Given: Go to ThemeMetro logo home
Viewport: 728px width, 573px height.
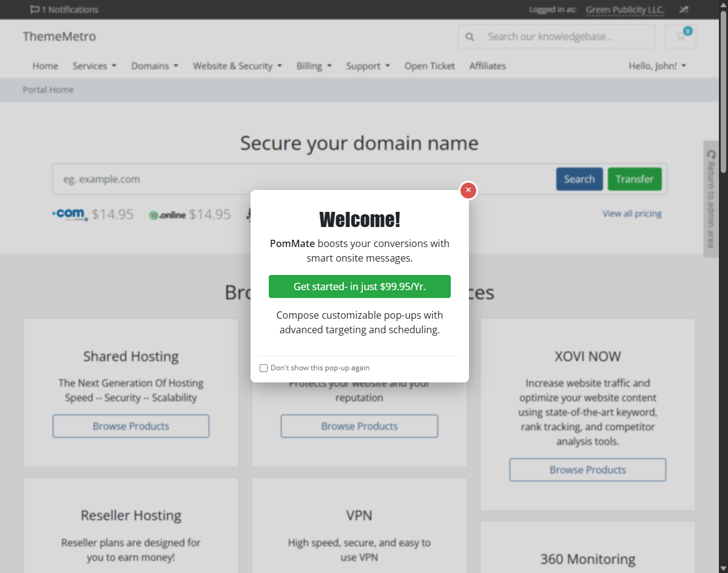Looking at the screenshot, I should pyautogui.click(x=59, y=36).
